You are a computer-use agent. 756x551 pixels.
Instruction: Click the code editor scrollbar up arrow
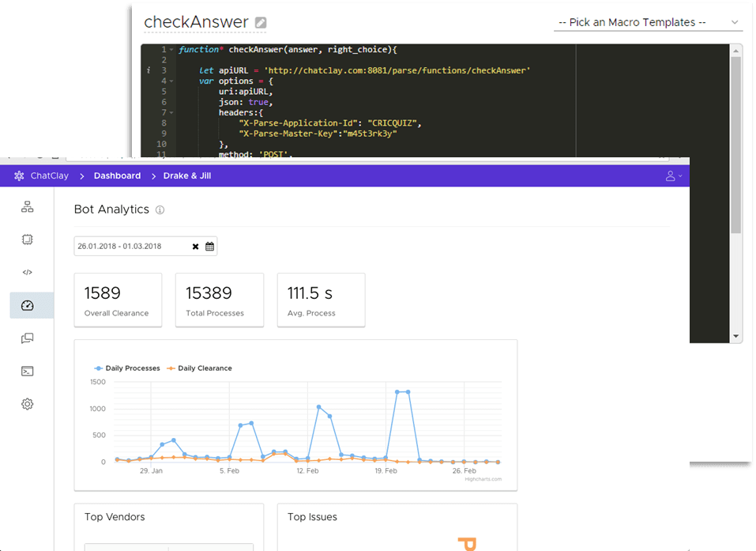coord(735,50)
